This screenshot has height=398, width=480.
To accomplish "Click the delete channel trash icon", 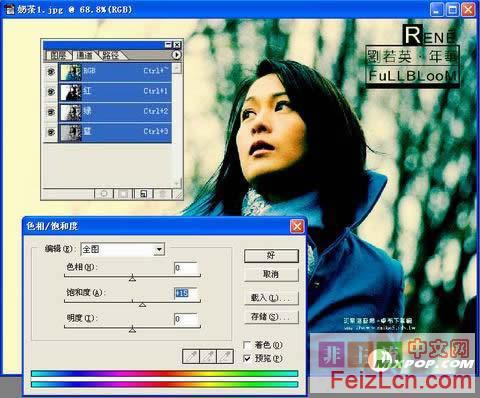I will pyautogui.click(x=163, y=193).
